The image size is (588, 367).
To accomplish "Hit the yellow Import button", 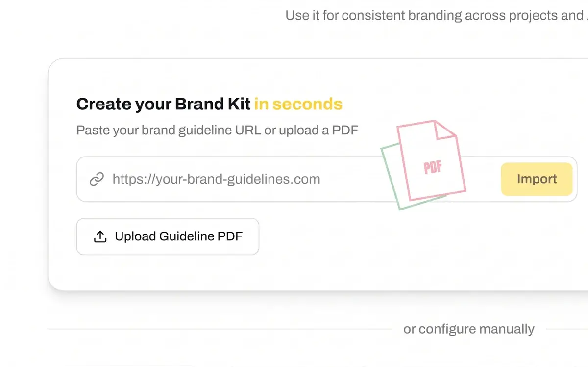I will tap(537, 179).
